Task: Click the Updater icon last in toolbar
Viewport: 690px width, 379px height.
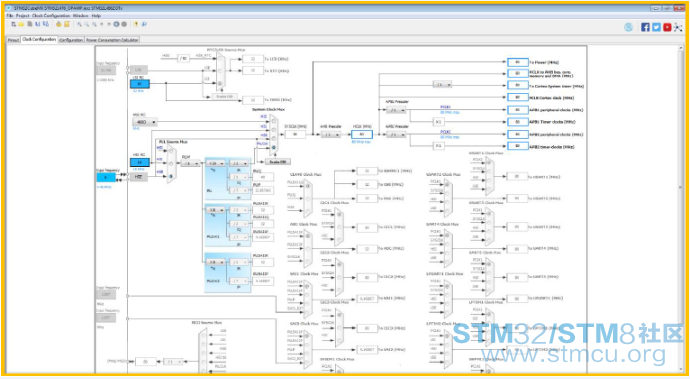Action: point(144,25)
